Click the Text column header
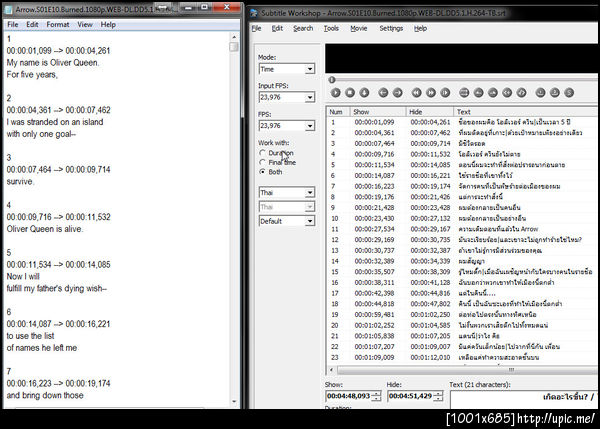Image resolution: width=600 pixels, height=429 pixels. pyautogui.click(x=526, y=112)
